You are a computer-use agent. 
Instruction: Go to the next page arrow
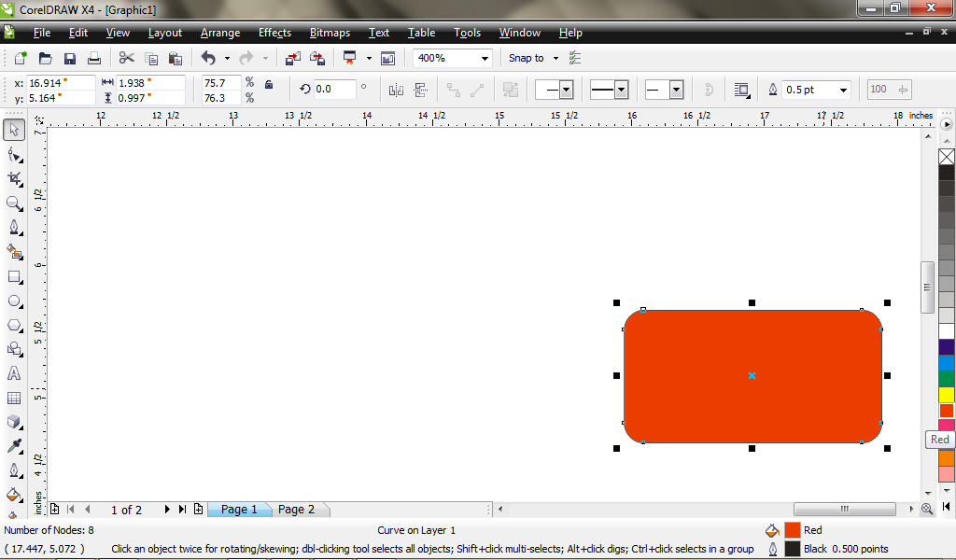[x=166, y=510]
